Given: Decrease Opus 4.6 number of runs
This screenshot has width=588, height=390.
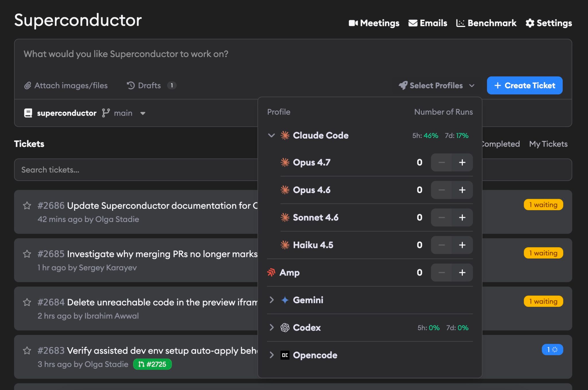Looking at the screenshot, I should (442, 190).
